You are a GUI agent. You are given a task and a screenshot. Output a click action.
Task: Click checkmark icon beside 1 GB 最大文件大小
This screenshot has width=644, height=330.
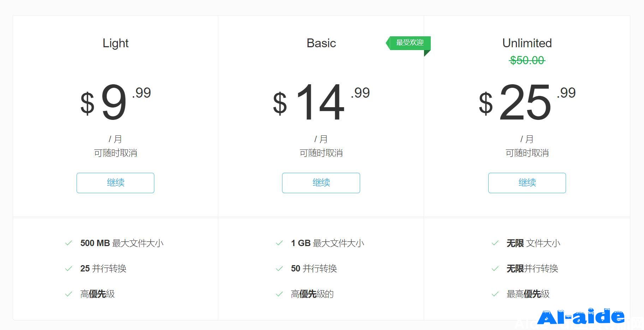(279, 243)
